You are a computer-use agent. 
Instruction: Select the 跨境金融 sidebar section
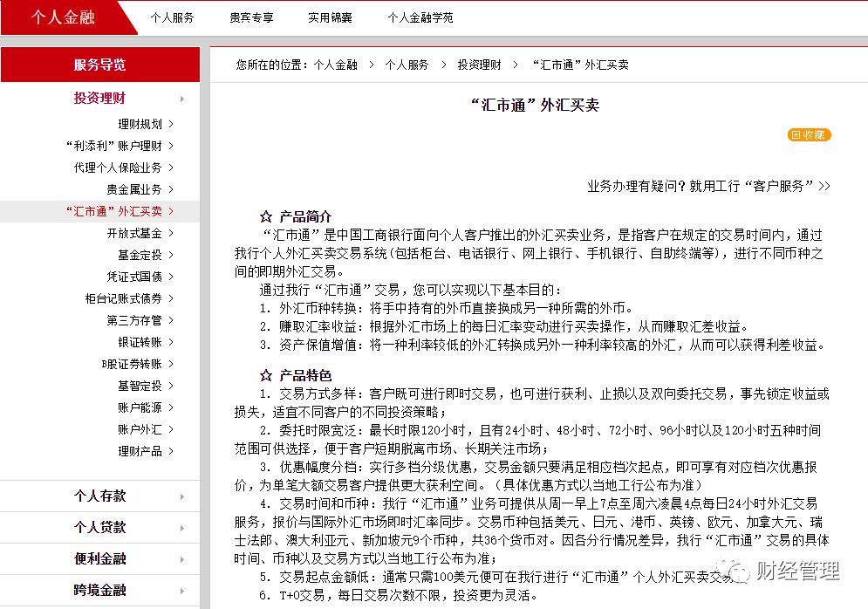pos(100,590)
